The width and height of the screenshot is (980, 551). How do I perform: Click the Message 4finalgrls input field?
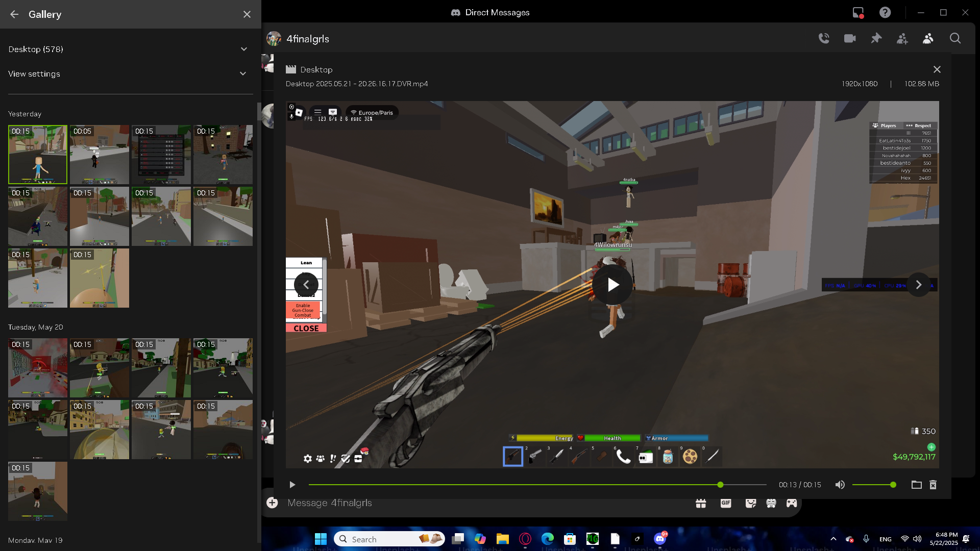tap(459, 503)
